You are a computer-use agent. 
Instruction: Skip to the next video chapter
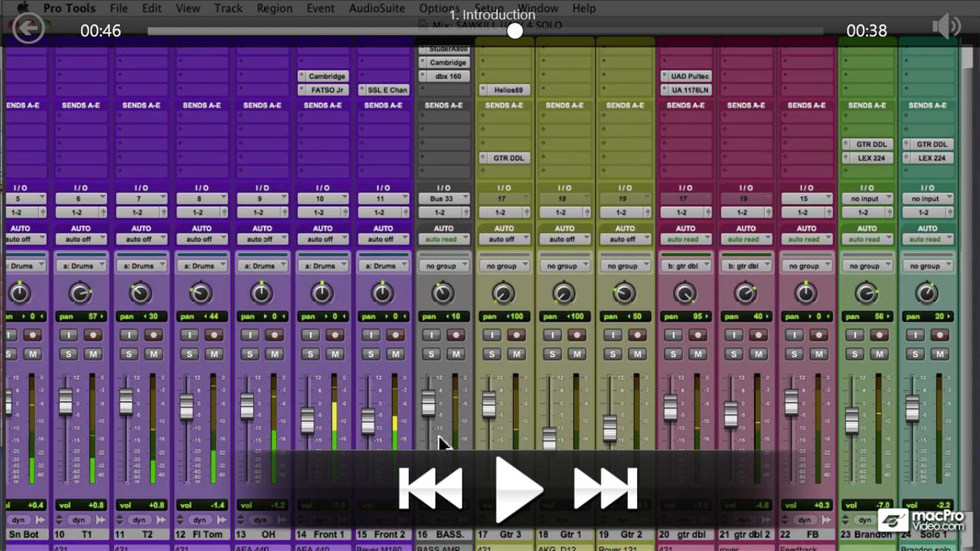coord(606,488)
